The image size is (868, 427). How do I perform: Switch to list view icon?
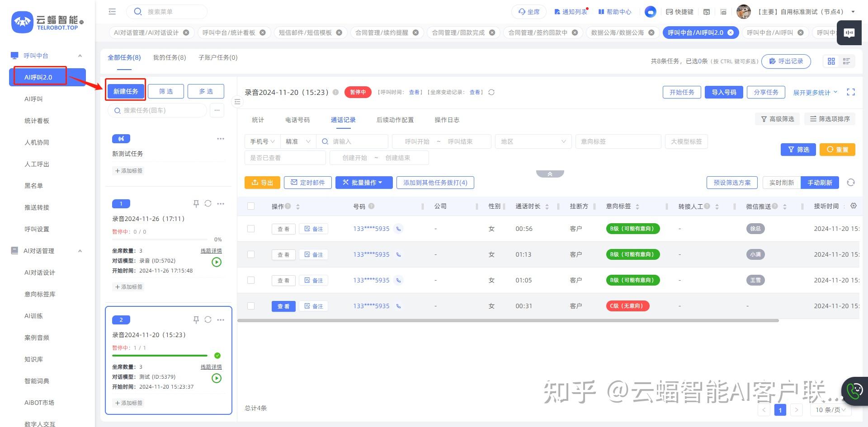pos(846,61)
